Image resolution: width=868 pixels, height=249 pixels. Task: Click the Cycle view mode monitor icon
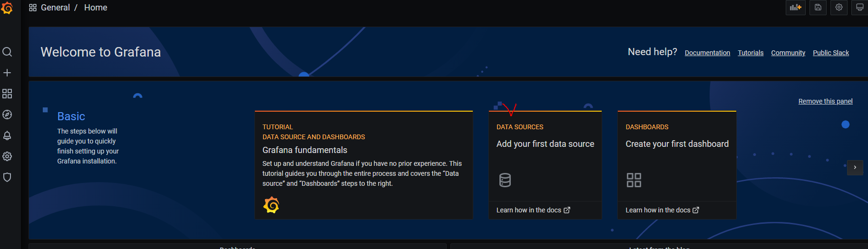click(x=860, y=7)
